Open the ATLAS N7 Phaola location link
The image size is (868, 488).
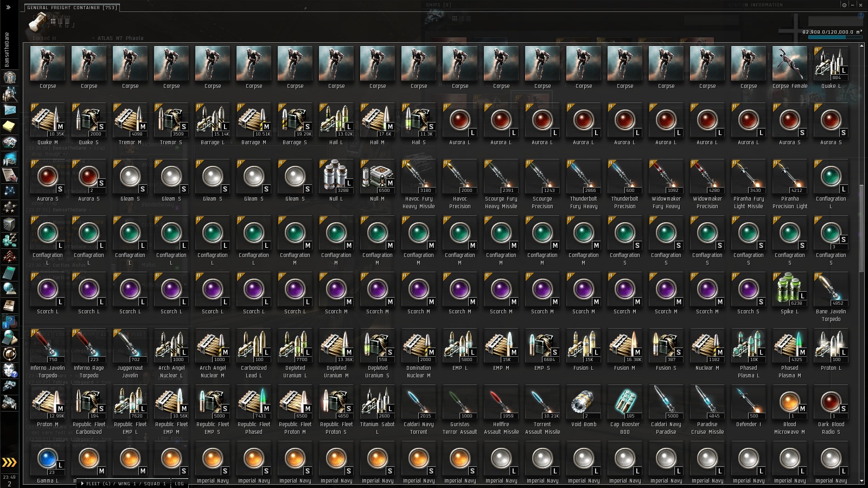pos(120,38)
